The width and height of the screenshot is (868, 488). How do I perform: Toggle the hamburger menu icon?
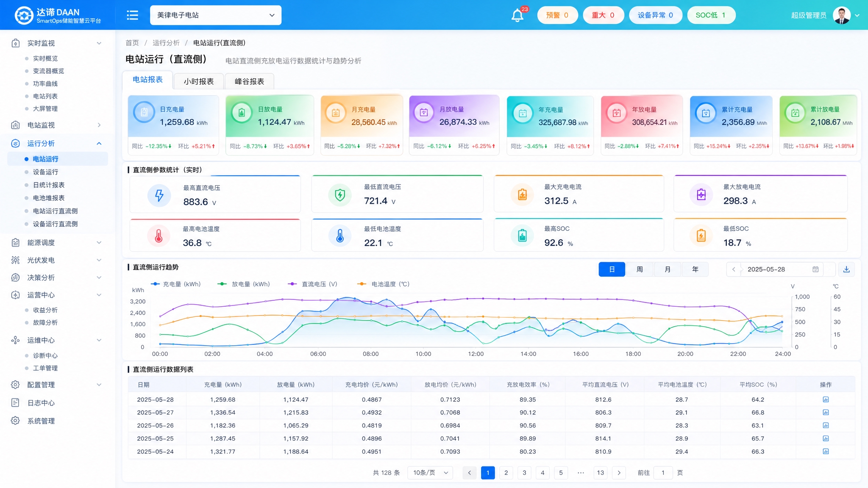pyautogui.click(x=132, y=15)
